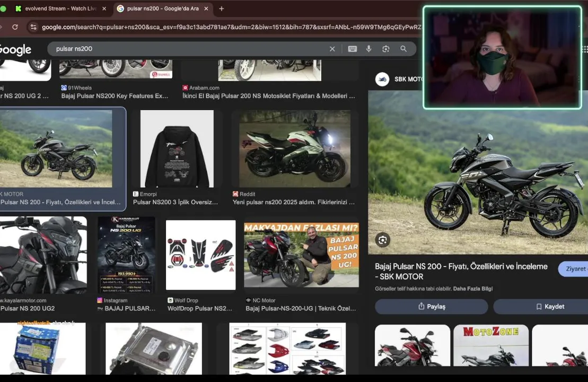
Task: Open related red Pulsar image
Action: [x=413, y=345]
